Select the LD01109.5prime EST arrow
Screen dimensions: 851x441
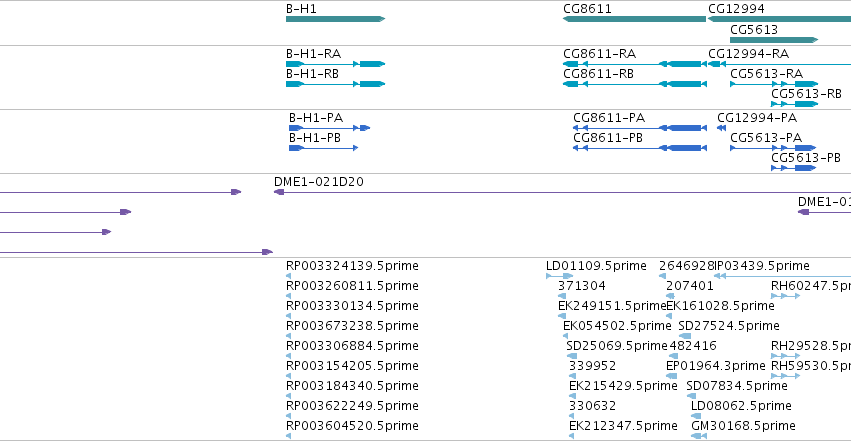559,276
